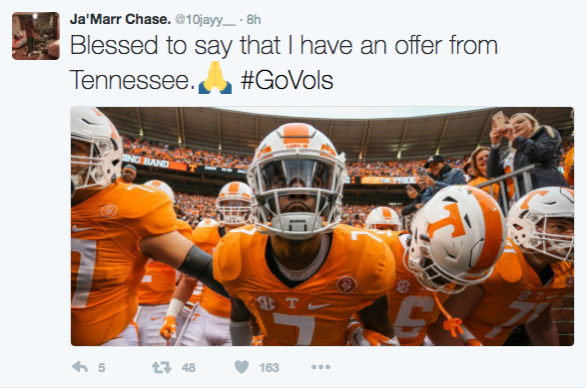
Task: Click the reply arrow icon
Action: tap(80, 367)
